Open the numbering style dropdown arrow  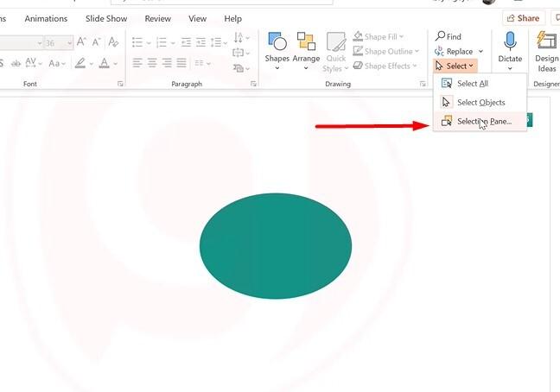(173, 43)
